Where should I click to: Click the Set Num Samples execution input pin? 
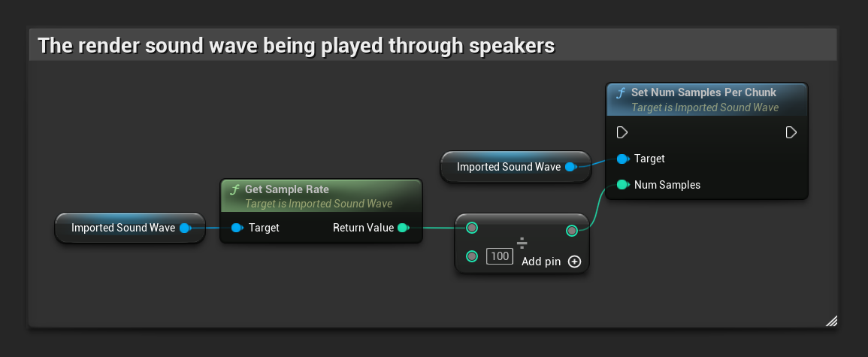pyautogui.click(x=622, y=132)
